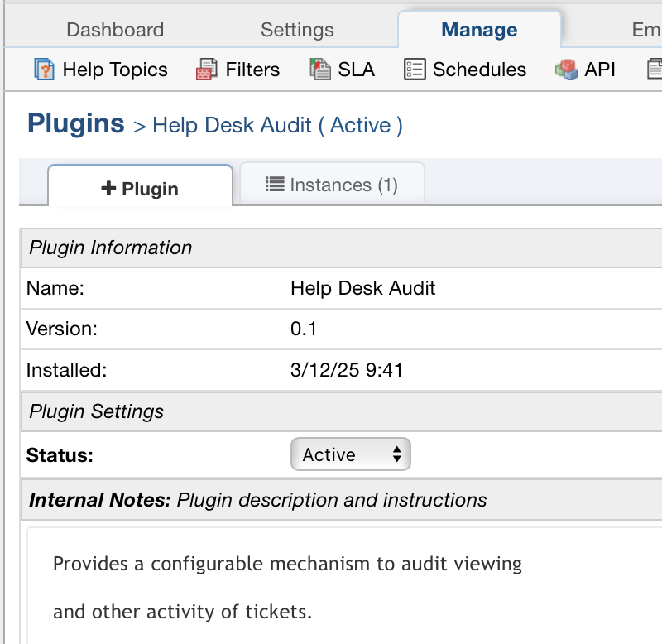Open the Status dropdown showing Active

point(351,454)
